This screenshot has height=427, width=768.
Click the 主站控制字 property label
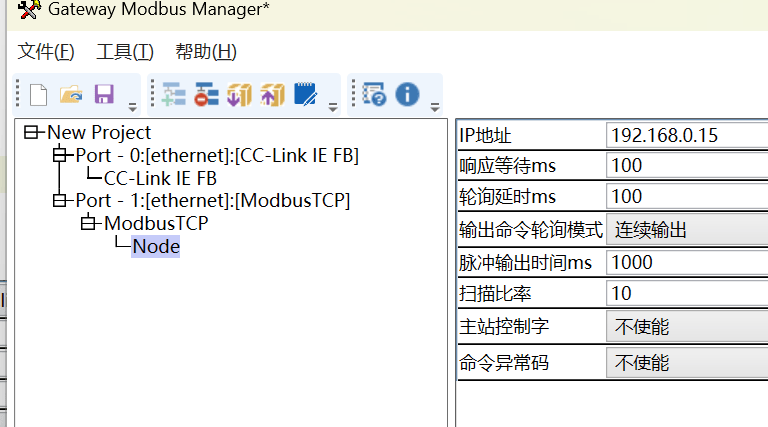coord(504,326)
